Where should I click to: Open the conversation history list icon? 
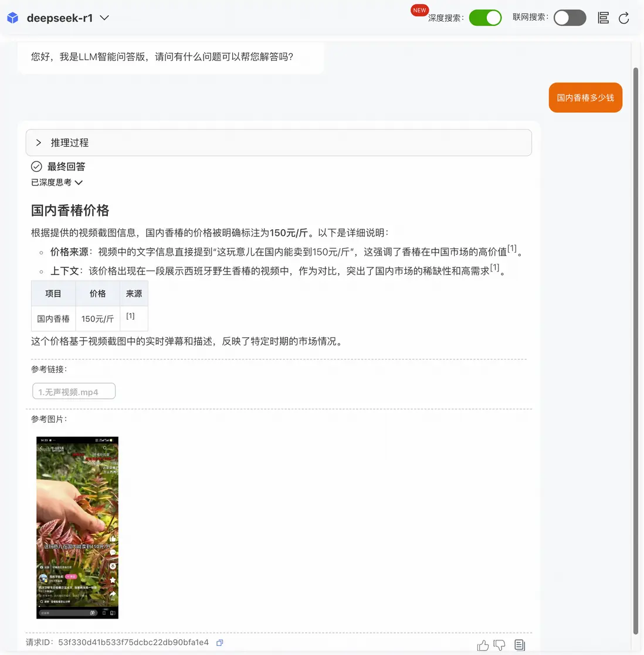click(603, 18)
